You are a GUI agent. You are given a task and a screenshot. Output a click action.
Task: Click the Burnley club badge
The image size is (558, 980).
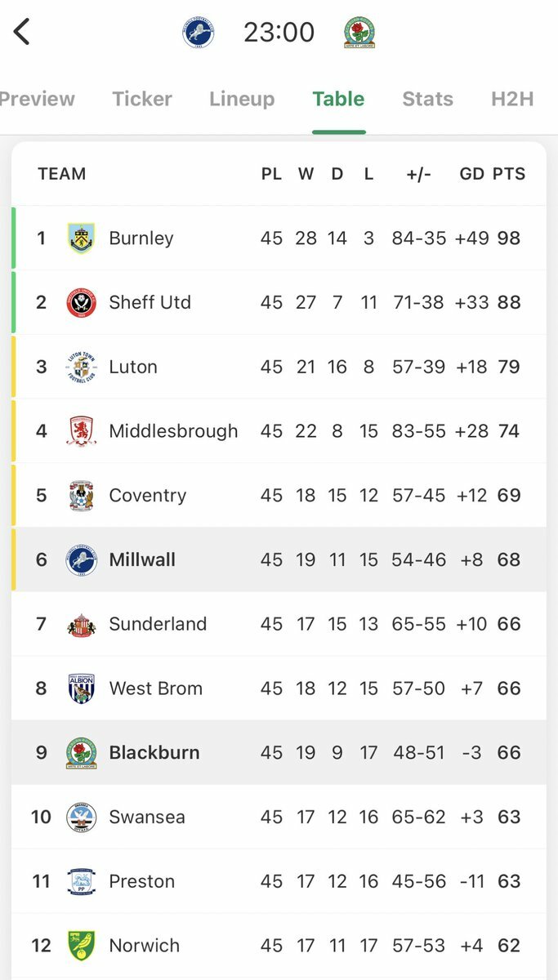82,238
